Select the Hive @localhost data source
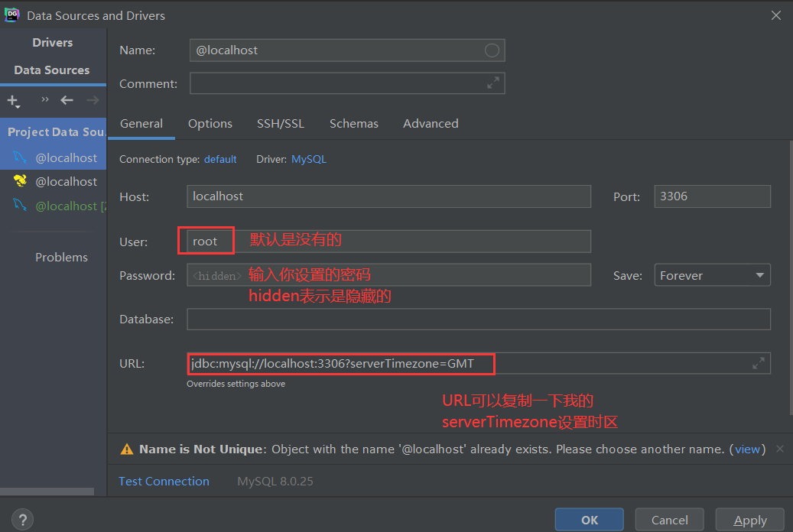 (66, 182)
